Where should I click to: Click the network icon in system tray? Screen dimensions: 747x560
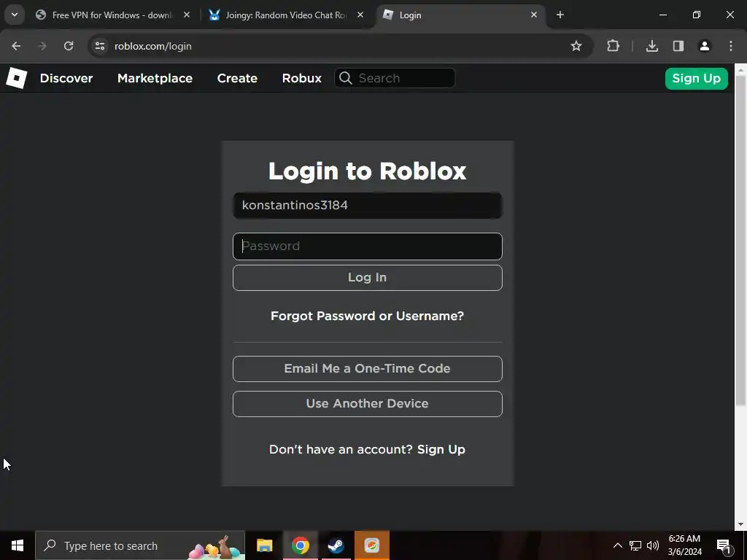click(635, 545)
